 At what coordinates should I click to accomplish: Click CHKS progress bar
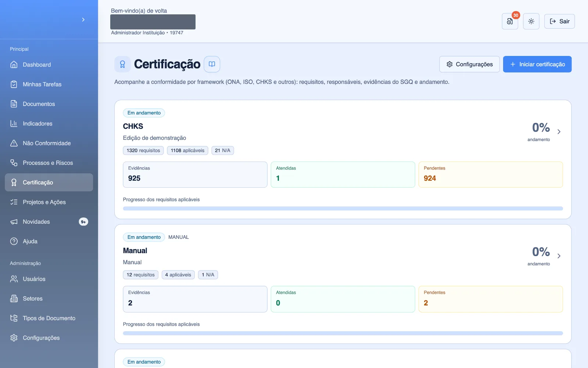tap(343, 209)
